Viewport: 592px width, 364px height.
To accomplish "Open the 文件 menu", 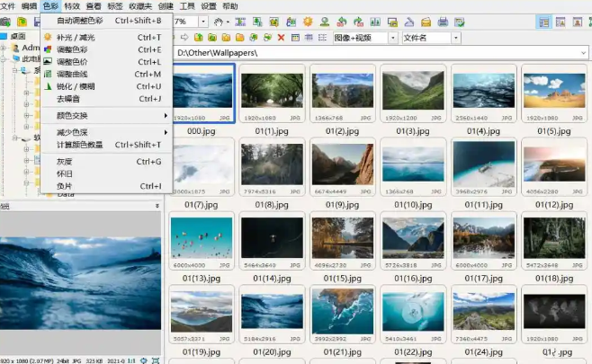I will click(x=8, y=6).
